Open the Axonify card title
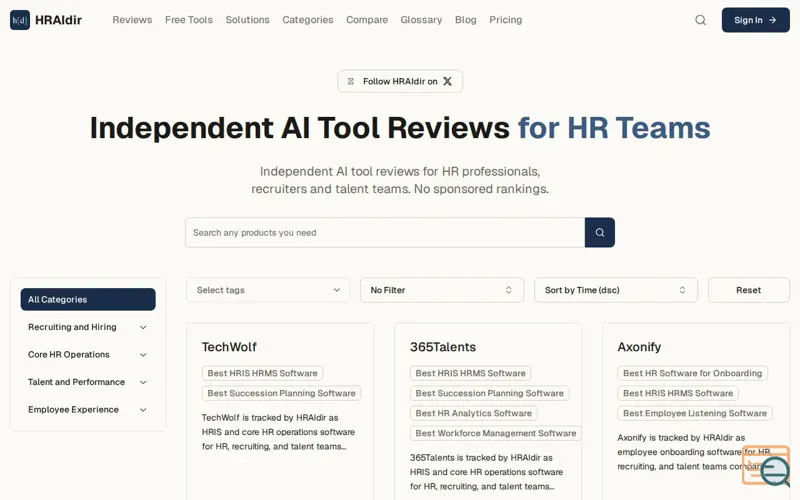 639,347
